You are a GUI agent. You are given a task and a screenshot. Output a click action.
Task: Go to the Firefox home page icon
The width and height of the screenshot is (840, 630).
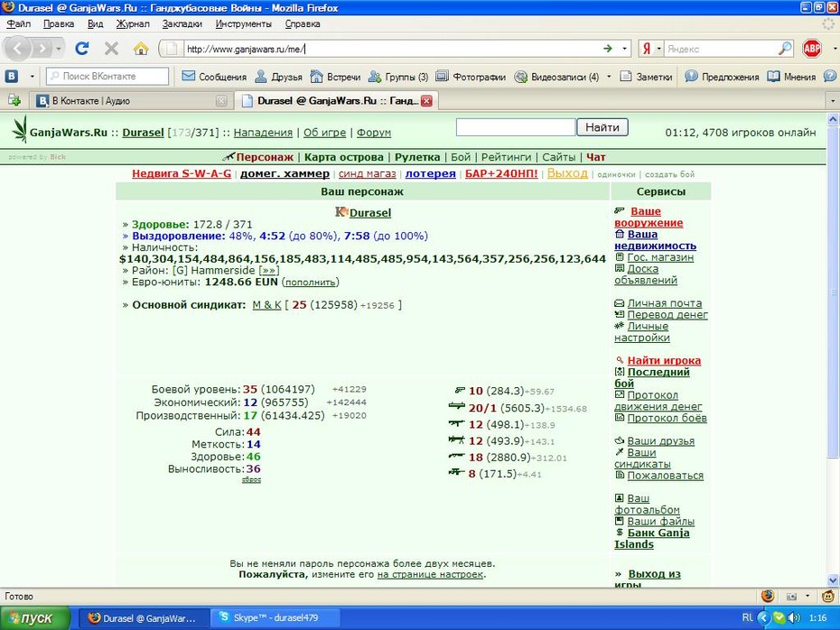(x=141, y=49)
